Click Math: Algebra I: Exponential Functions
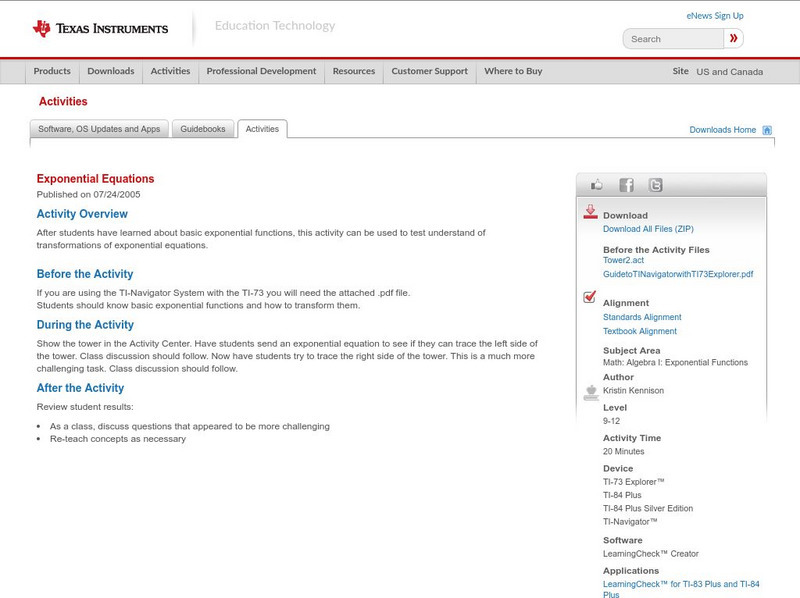 click(x=675, y=362)
